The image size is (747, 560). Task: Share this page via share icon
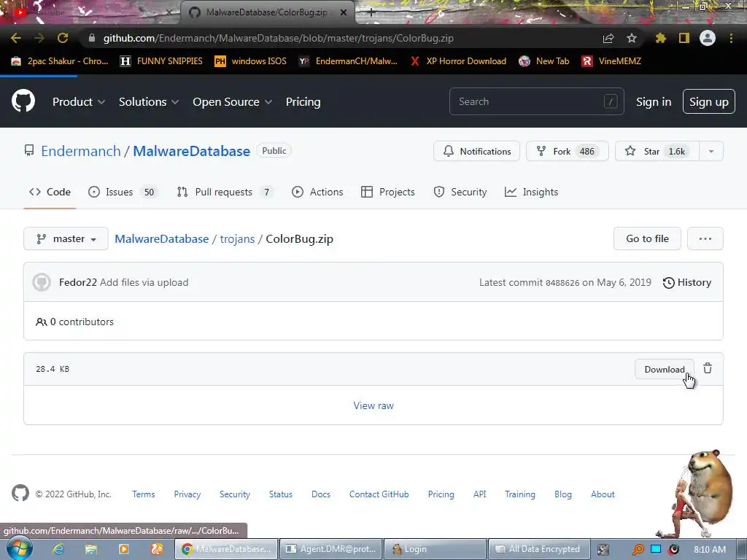point(608,38)
